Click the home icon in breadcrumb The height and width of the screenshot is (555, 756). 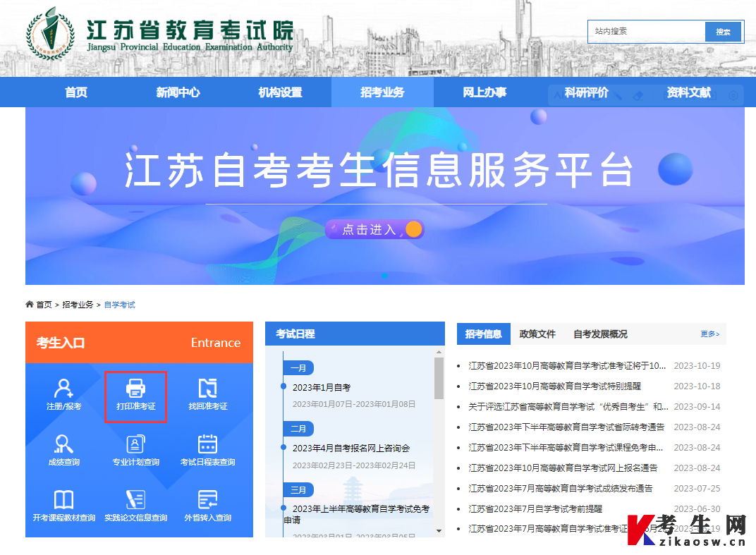[x=30, y=304]
